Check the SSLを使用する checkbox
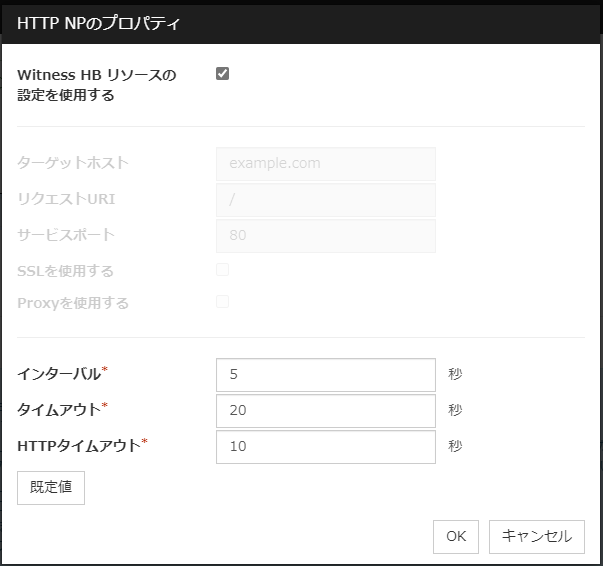The width and height of the screenshot is (603, 566). (223, 270)
